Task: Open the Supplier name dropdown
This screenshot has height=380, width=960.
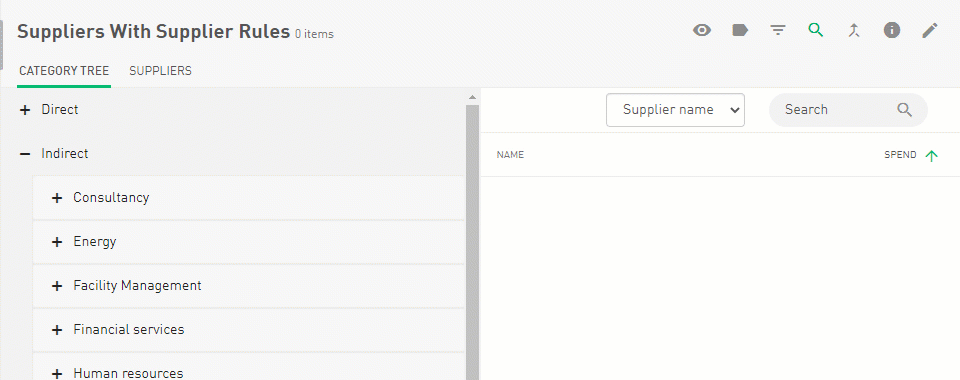Action: point(675,110)
